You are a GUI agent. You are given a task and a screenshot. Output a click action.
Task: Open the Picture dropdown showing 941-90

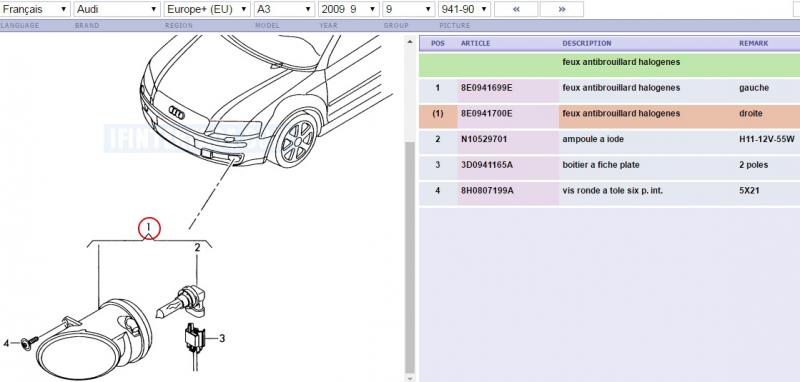click(x=464, y=9)
